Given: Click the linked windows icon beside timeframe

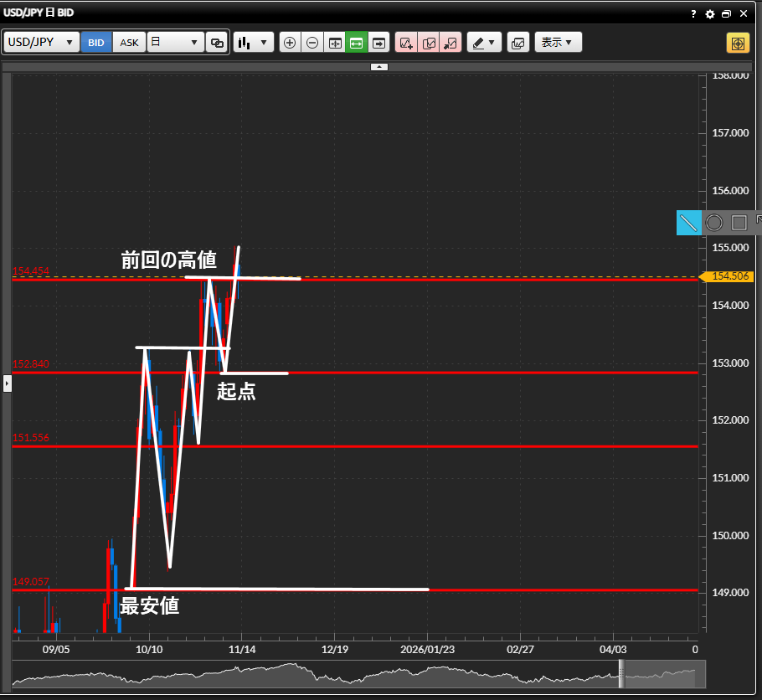Looking at the screenshot, I should (x=217, y=43).
